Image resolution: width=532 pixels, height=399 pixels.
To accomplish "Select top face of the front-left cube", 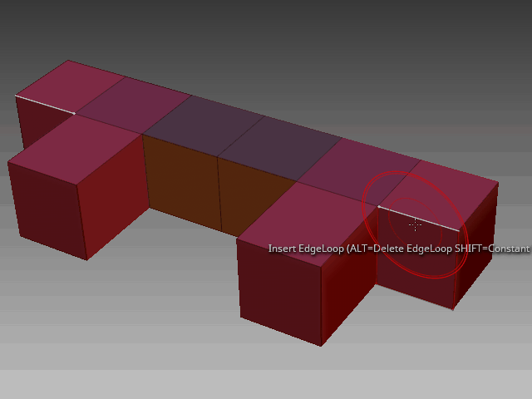I will click(x=76, y=148).
